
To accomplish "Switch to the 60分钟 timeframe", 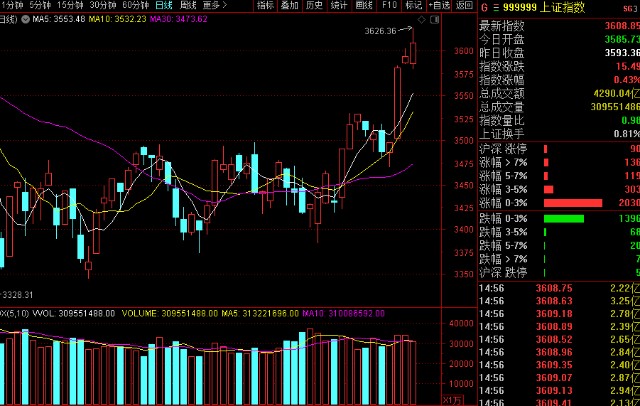I will [136, 5].
